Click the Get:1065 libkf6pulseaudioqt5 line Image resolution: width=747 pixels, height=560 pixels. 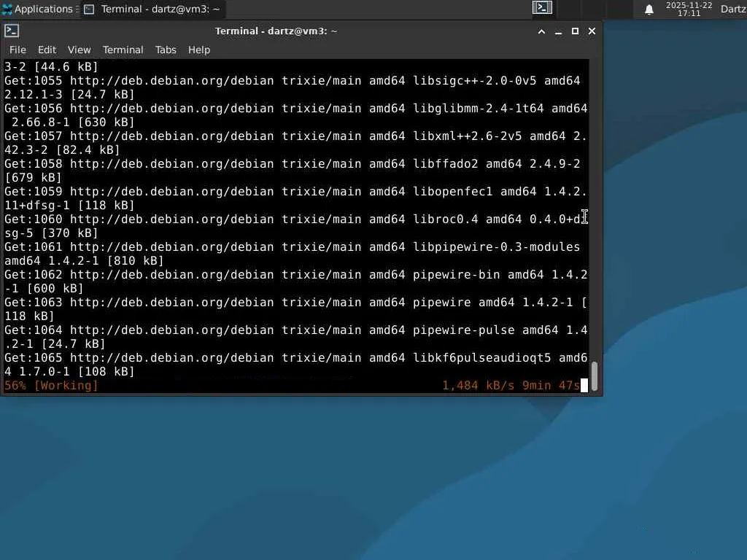[295, 365]
